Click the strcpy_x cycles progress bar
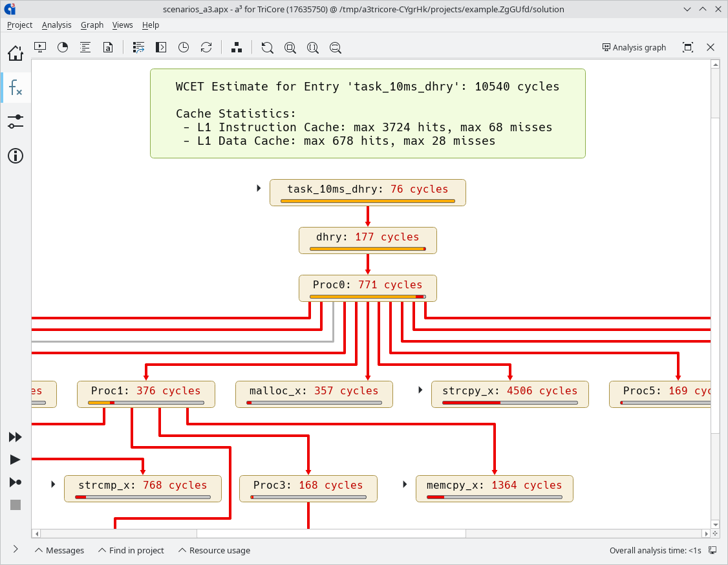This screenshot has height=565, width=728. [509, 403]
